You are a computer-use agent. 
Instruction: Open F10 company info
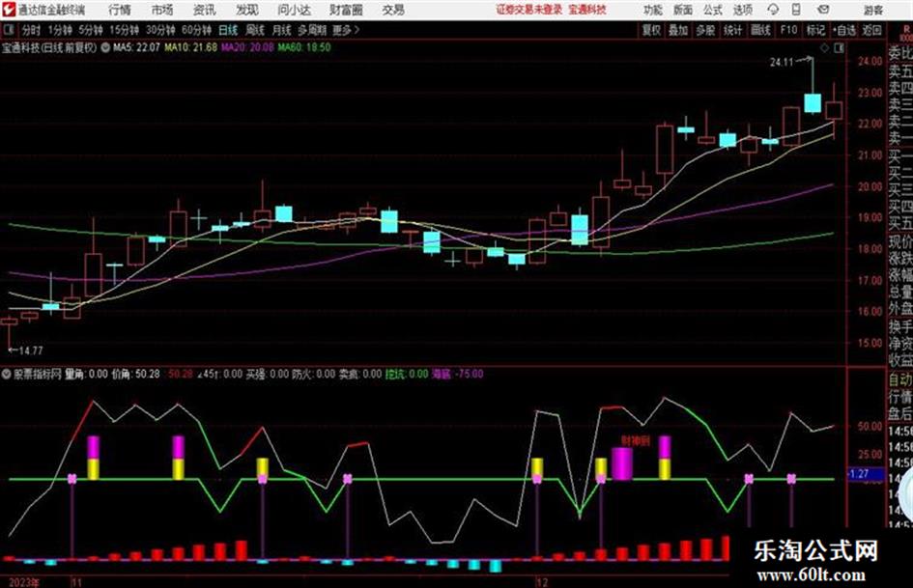[x=788, y=30]
